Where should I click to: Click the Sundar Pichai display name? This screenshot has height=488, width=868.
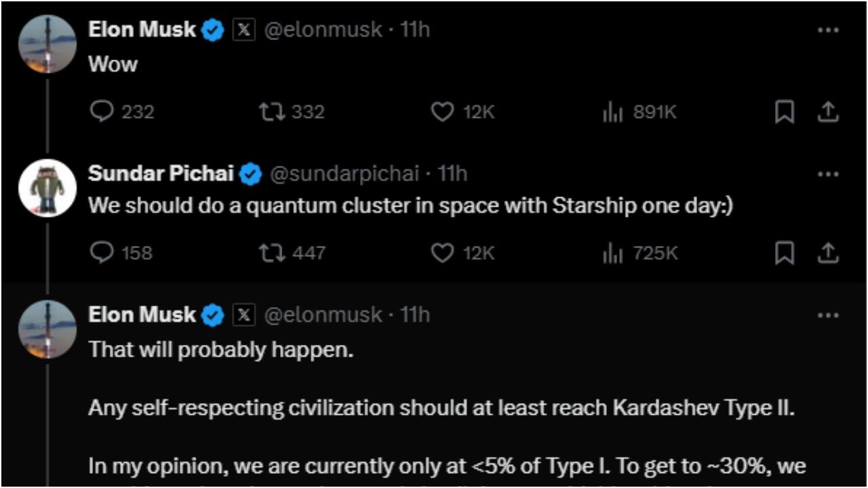[x=161, y=174]
